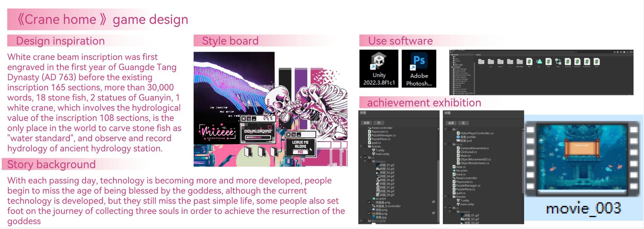644x229 pixels.
Task: Collapse the 'Scenes' folder arrow in right panel
Action: click(x=445, y=197)
